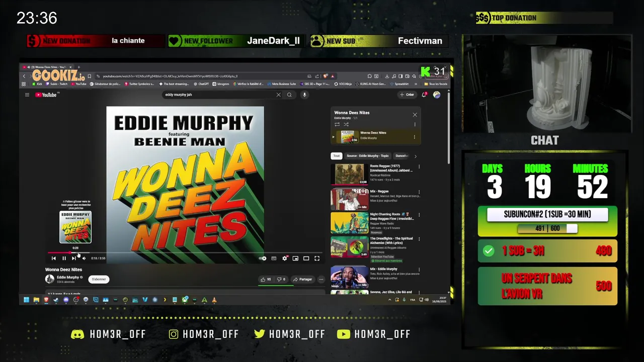Mute the video player volume
Viewport: 644px width, 362px height.
pyautogui.click(x=84, y=258)
